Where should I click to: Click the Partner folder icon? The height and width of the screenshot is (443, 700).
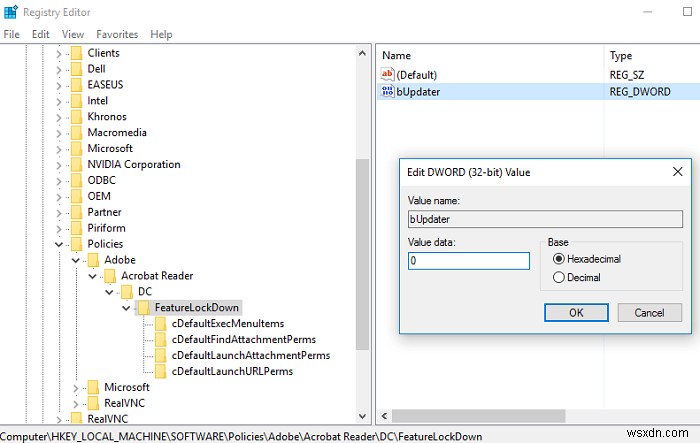[x=77, y=213]
